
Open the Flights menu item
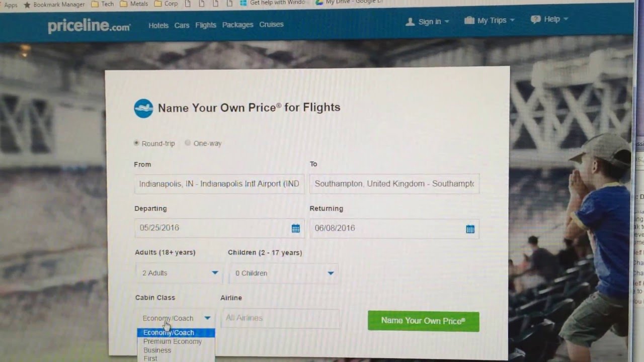click(206, 25)
